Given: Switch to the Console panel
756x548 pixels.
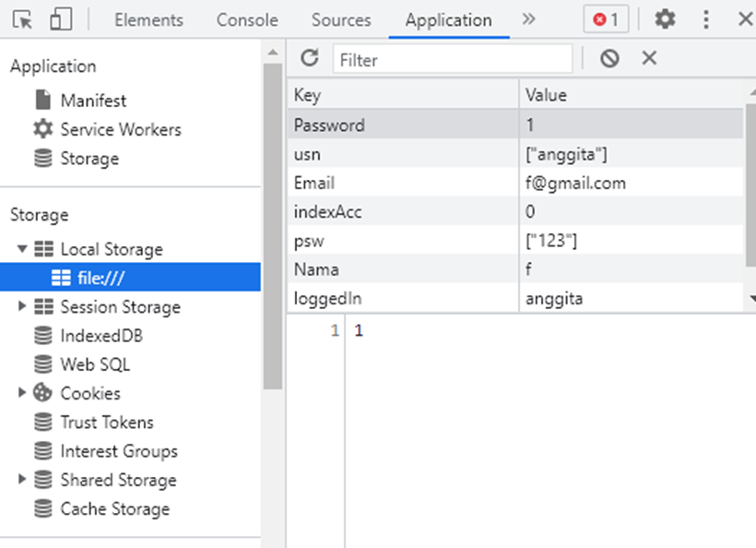Looking at the screenshot, I should pos(246,19).
